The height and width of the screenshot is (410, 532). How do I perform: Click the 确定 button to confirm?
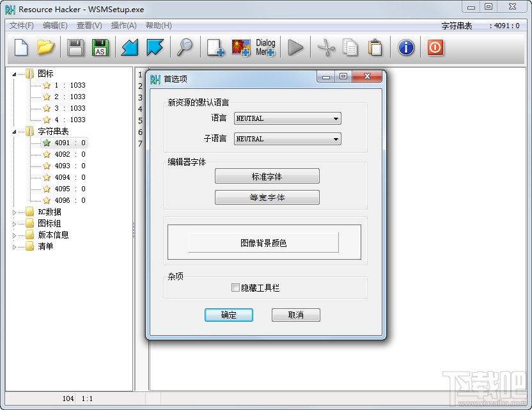click(x=228, y=315)
